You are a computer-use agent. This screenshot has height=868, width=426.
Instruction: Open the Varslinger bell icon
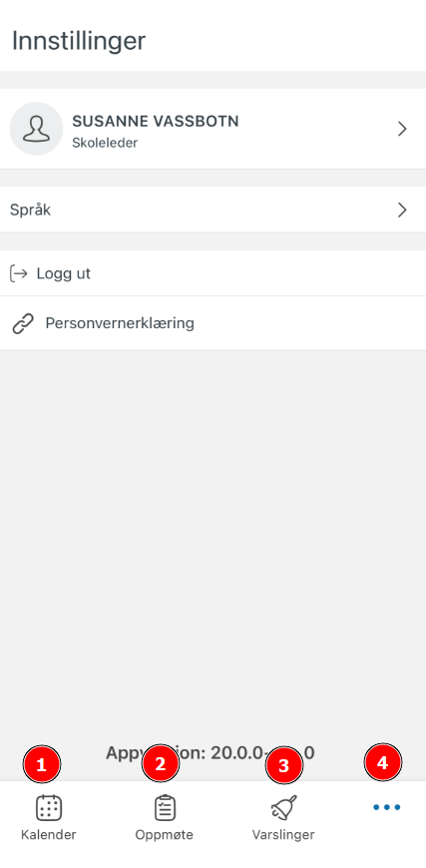283,808
